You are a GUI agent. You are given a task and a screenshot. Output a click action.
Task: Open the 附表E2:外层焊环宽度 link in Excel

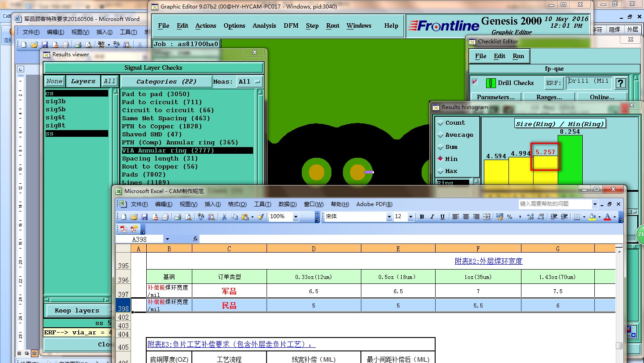(x=488, y=261)
